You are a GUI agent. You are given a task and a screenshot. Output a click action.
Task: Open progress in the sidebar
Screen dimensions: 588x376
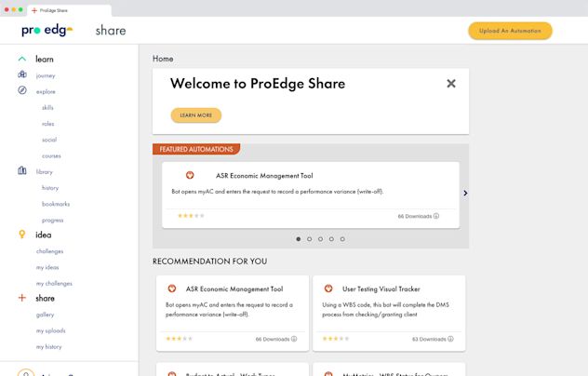52,221
